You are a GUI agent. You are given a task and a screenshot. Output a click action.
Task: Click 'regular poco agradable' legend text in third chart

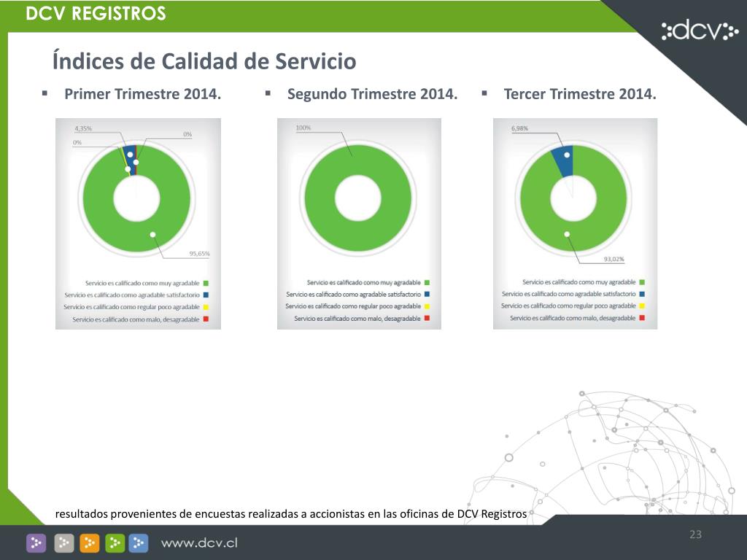pyautogui.click(x=568, y=306)
